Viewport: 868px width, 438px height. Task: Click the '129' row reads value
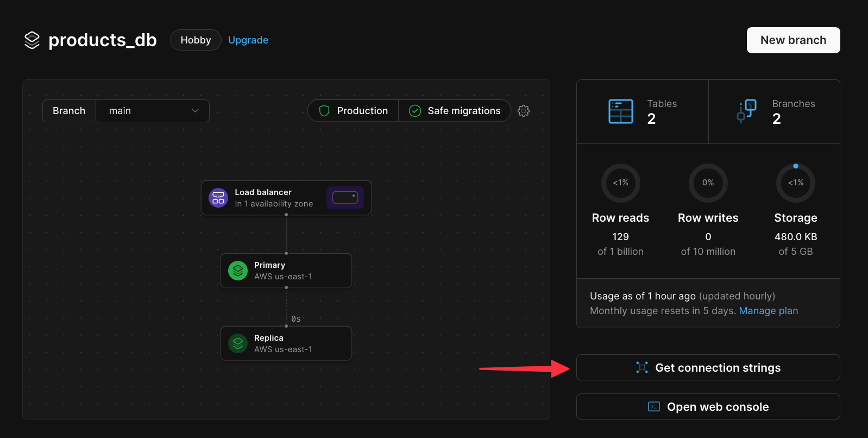[621, 237]
